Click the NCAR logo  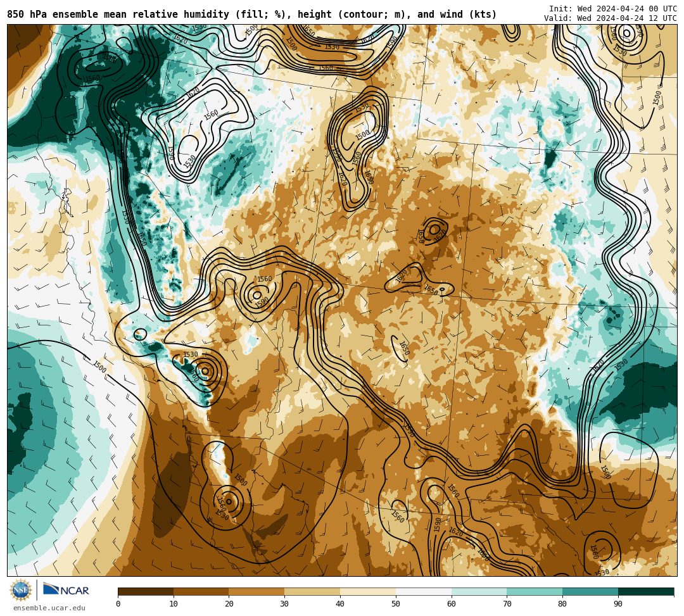point(66,590)
